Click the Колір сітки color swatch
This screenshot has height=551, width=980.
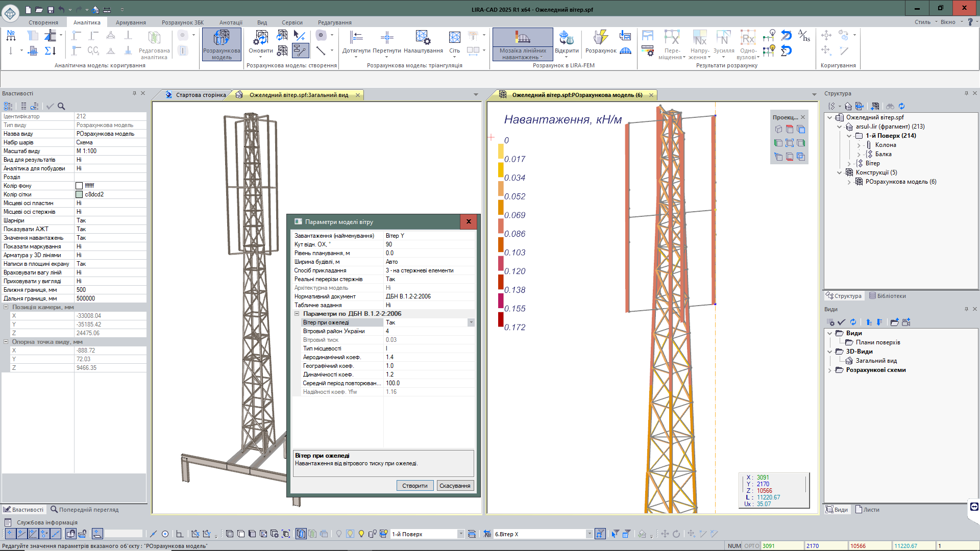pyautogui.click(x=79, y=194)
